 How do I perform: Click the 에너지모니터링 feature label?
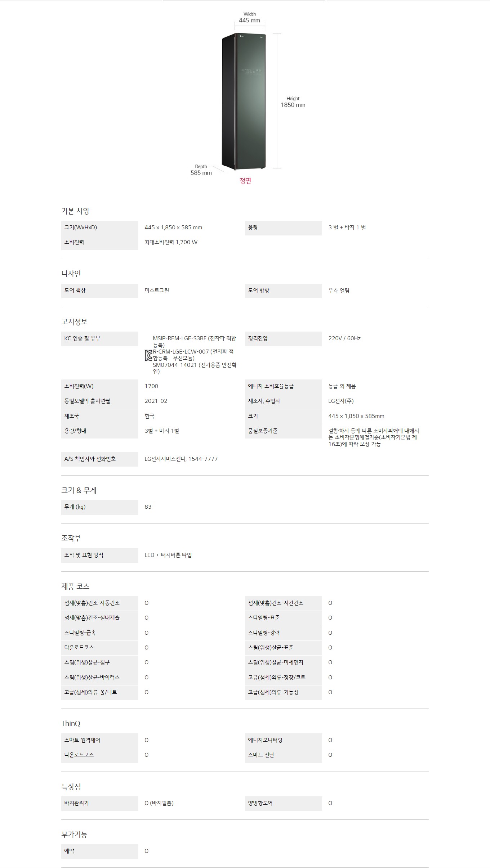[265, 740]
